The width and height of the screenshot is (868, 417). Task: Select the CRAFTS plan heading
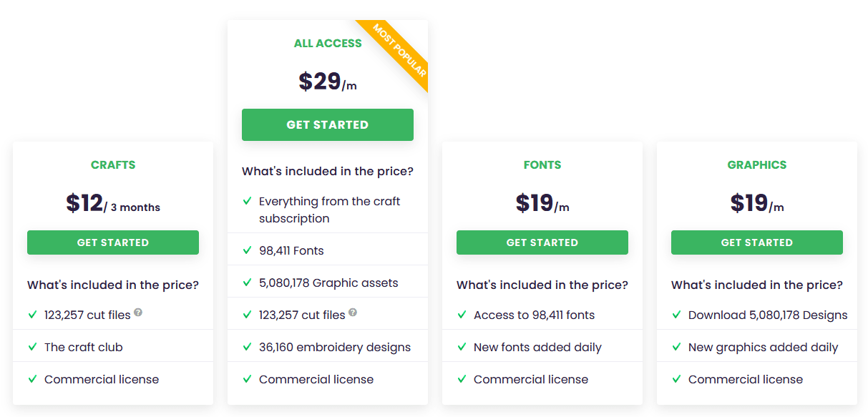coord(113,165)
